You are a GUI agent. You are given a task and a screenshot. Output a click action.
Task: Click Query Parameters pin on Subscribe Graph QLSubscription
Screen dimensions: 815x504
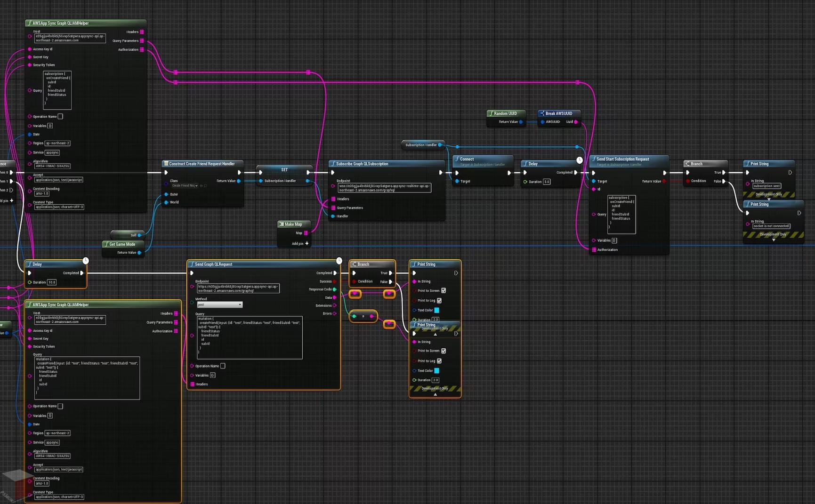pyautogui.click(x=333, y=208)
